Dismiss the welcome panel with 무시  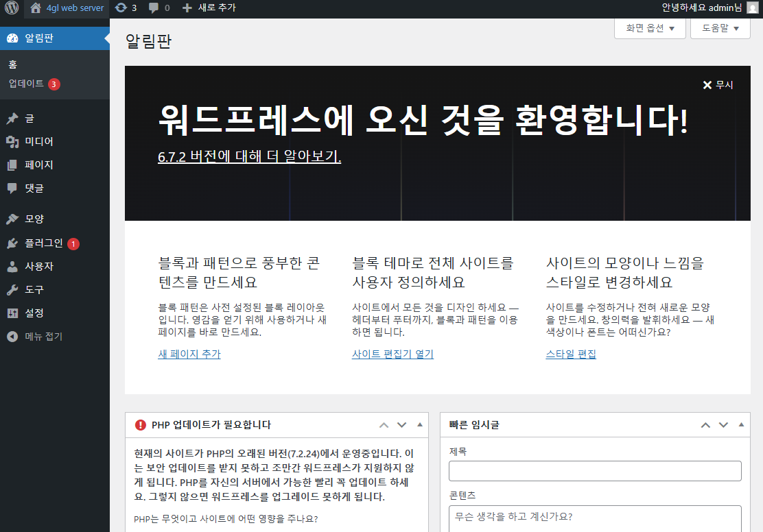(718, 85)
